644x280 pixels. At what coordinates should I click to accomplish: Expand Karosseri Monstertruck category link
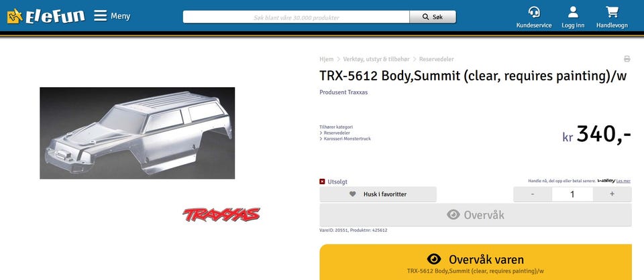click(345, 139)
